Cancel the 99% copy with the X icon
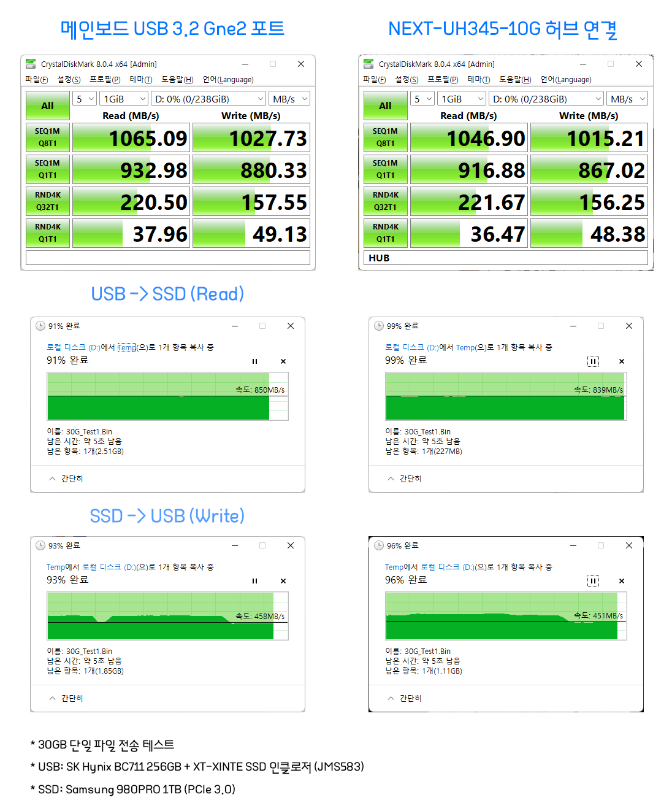Image resolution: width=672 pixels, height=808 pixels. pos(622,361)
